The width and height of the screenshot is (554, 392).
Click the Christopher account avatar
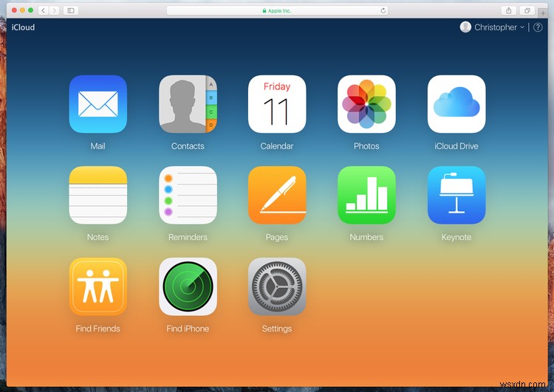(465, 27)
